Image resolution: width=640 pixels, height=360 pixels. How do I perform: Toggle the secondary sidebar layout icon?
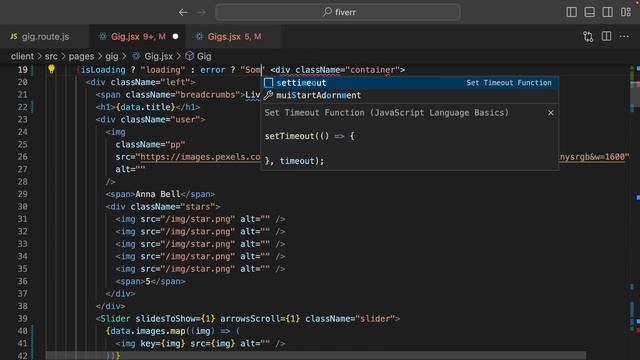coord(607,12)
